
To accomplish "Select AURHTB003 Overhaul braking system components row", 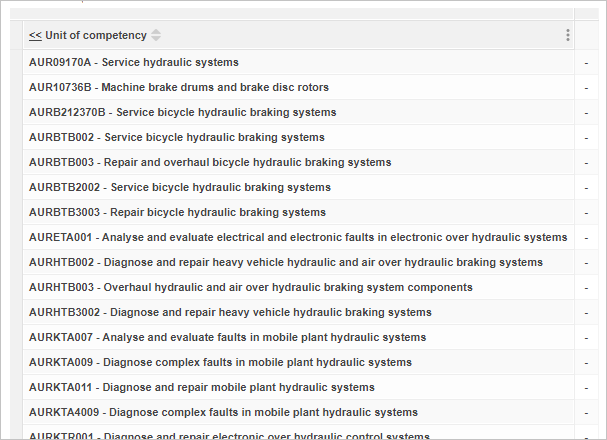I will pos(251,287).
